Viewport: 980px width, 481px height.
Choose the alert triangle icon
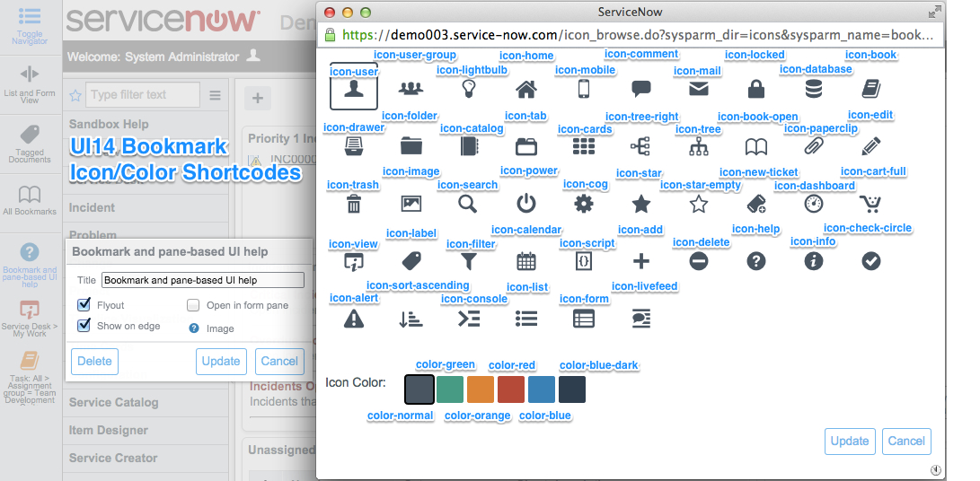tap(354, 318)
